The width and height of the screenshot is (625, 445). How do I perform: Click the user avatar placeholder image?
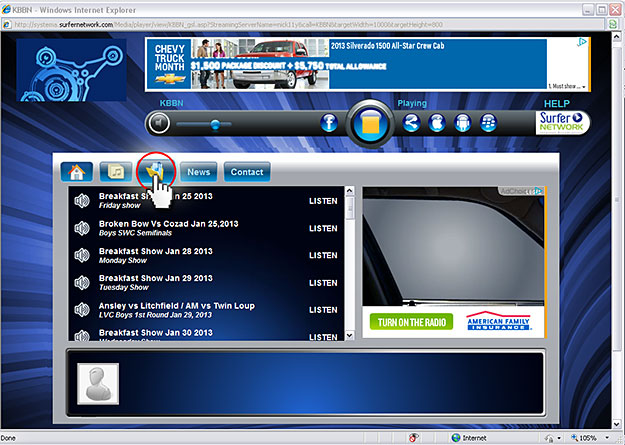(98, 384)
